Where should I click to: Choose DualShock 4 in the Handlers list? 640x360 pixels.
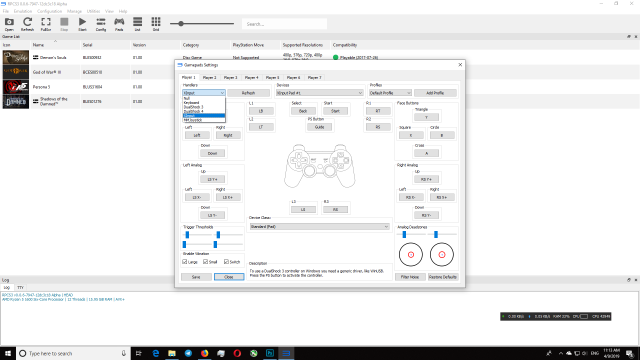pyautogui.click(x=204, y=111)
